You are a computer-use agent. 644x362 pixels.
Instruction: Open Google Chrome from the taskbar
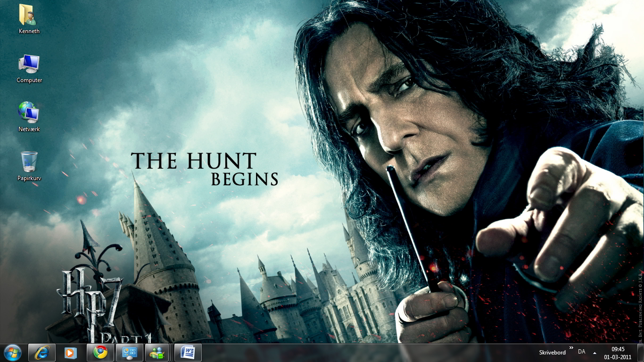[x=100, y=353]
